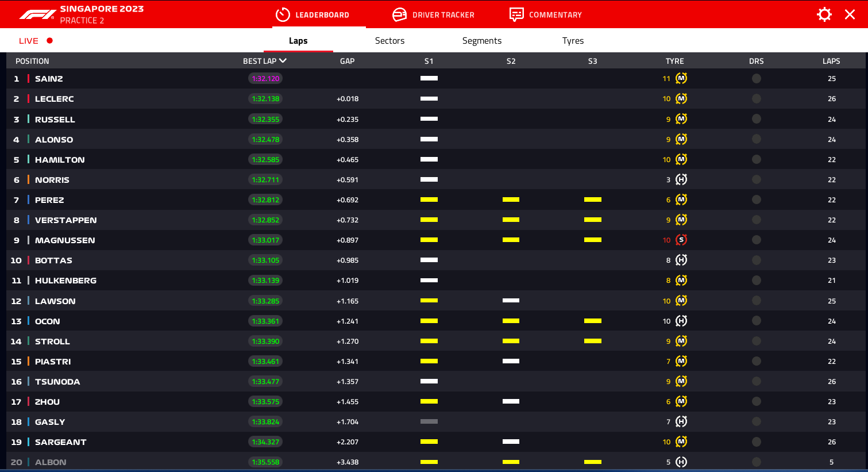
Task: Click Leclerc's medium tyre icon
Action: (681, 98)
